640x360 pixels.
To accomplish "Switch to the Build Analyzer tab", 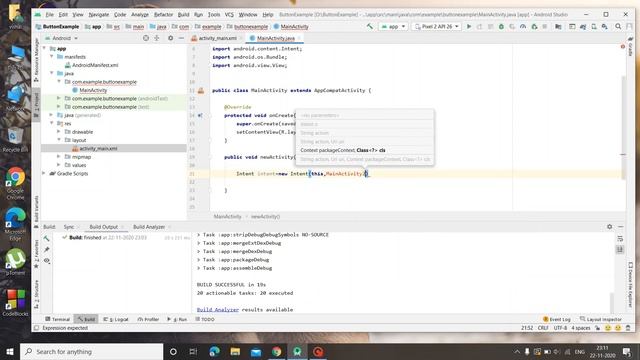I will [x=149, y=227].
